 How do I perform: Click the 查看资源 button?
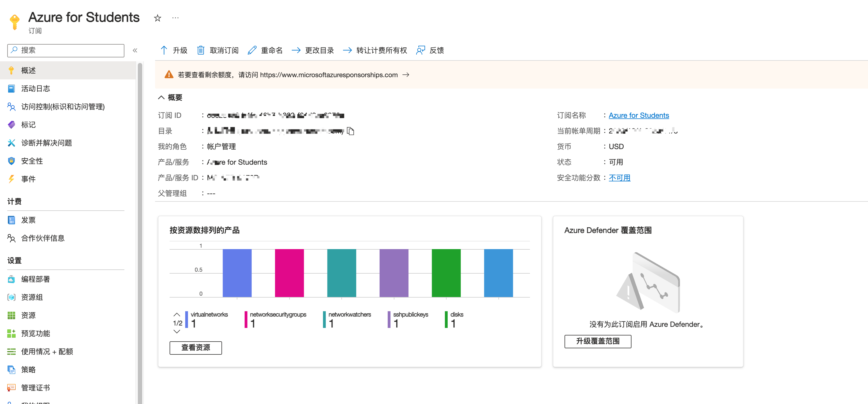pyautogui.click(x=196, y=348)
